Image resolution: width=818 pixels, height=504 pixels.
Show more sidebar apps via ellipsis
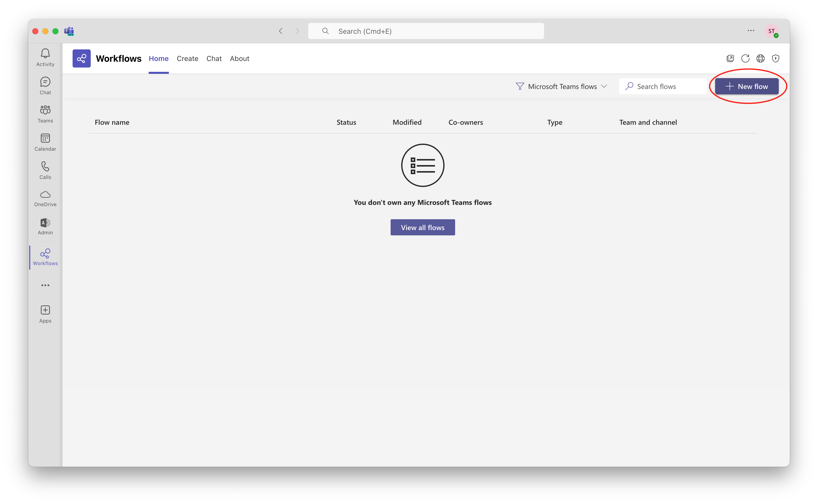[45, 285]
